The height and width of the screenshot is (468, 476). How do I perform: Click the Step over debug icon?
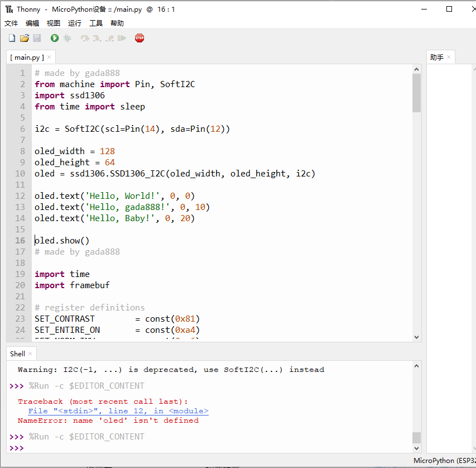(x=85, y=38)
